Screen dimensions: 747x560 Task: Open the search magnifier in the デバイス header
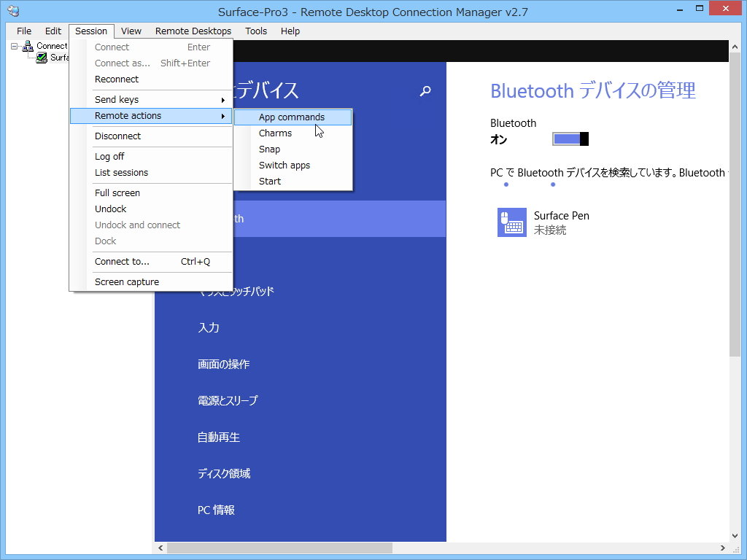425,92
